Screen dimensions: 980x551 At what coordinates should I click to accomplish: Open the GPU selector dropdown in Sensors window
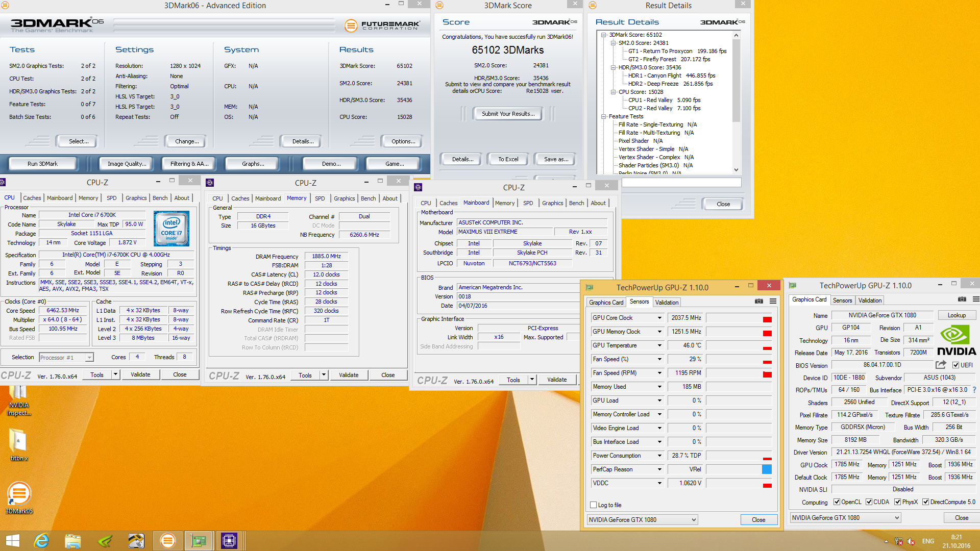click(x=642, y=520)
